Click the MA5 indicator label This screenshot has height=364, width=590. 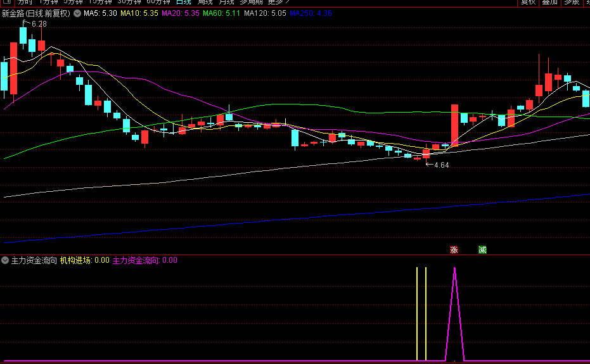point(100,13)
